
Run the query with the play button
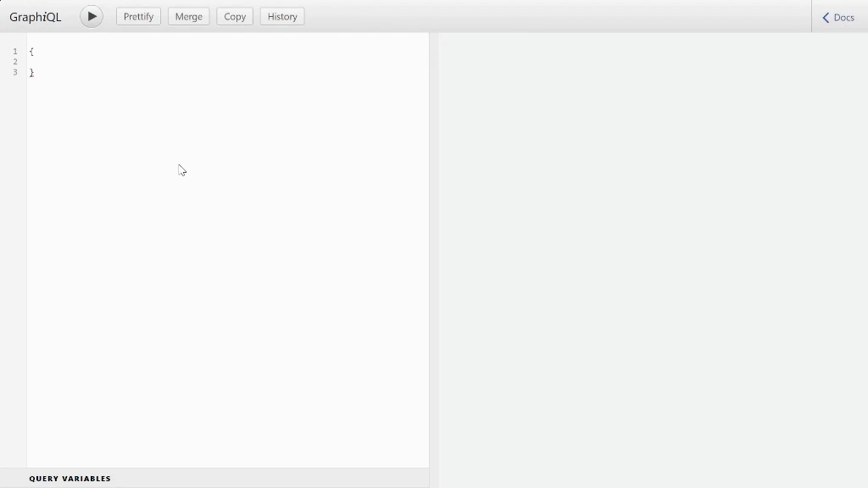click(x=92, y=17)
